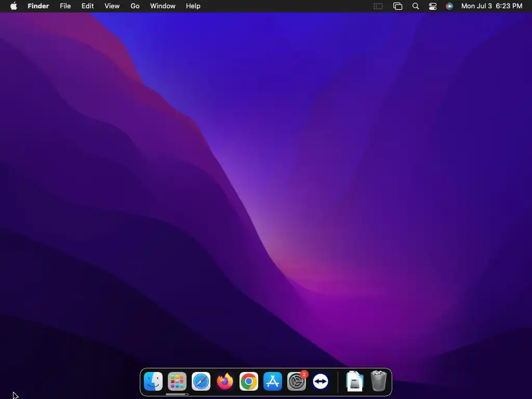Open the View menu

(112, 6)
